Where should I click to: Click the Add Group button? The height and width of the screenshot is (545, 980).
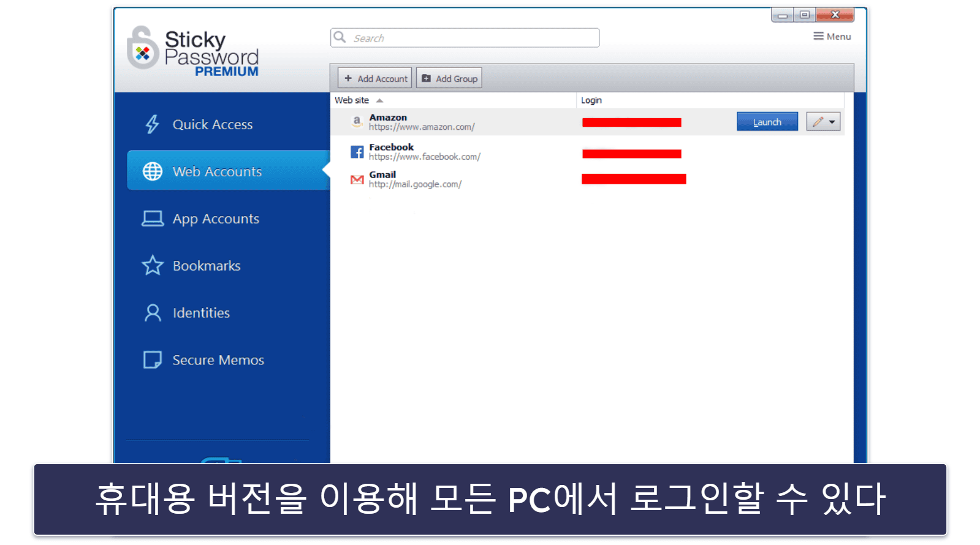tap(449, 78)
